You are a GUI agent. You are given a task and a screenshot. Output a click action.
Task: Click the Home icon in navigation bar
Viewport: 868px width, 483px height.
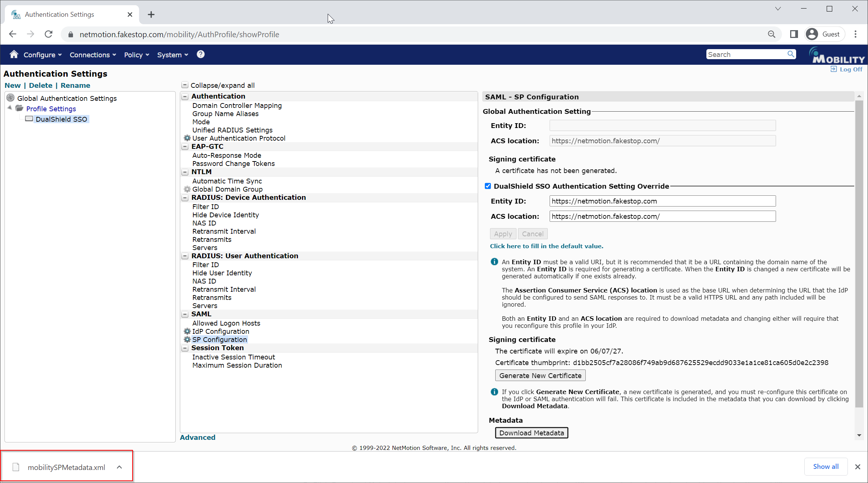[14, 54]
